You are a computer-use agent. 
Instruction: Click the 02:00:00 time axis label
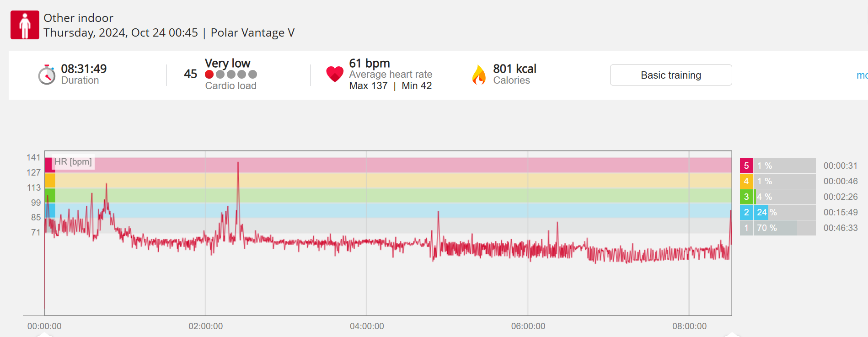pos(206,326)
